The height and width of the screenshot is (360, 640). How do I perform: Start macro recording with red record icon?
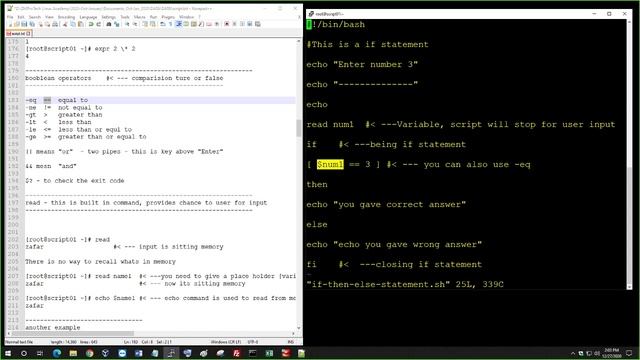(227, 24)
